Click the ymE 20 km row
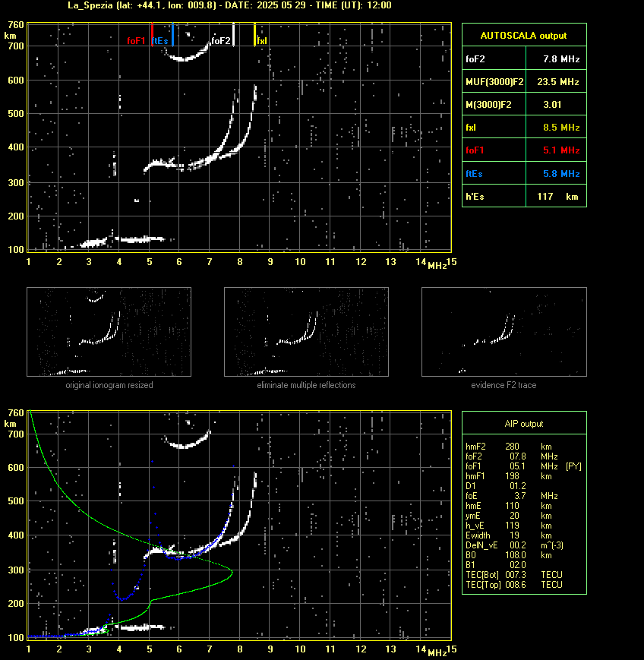The width and height of the screenshot is (644, 660). (509, 516)
